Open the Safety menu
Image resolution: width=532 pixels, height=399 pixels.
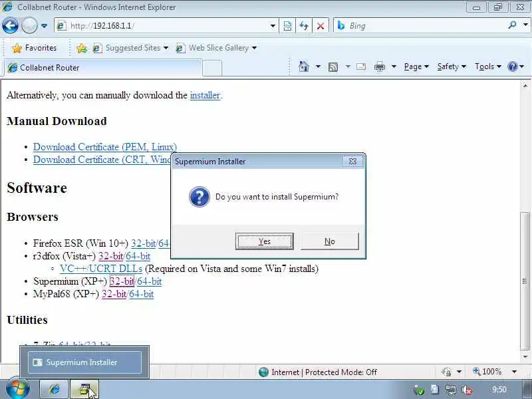pos(452,66)
